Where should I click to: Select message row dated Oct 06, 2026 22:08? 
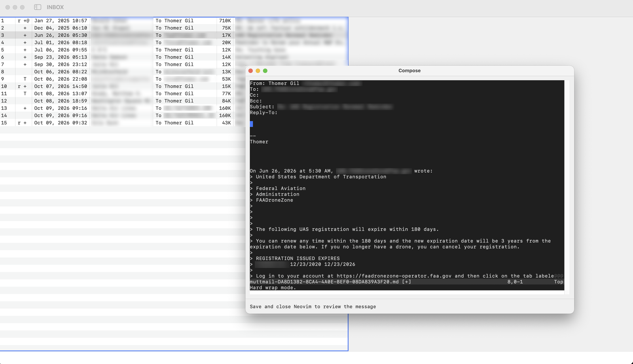pyautogui.click(x=123, y=79)
